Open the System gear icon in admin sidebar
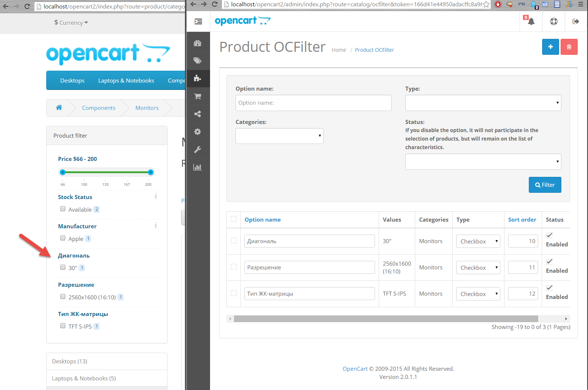588x390 pixels. tap(197, 132)
